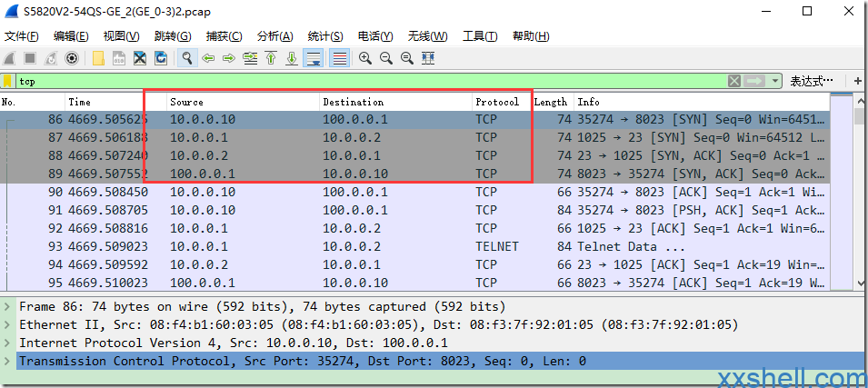The height and width of the screenshot is (388, 868).
Task: Add a filter button with plus
Action: (x=858, y=82)
